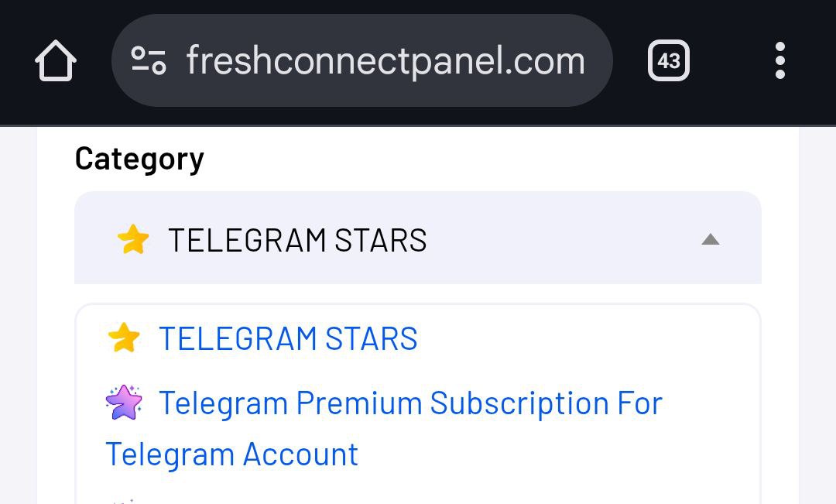
Task: Click yellow star beside TELEGRAM STARS list option
Action: coord(124,338)
